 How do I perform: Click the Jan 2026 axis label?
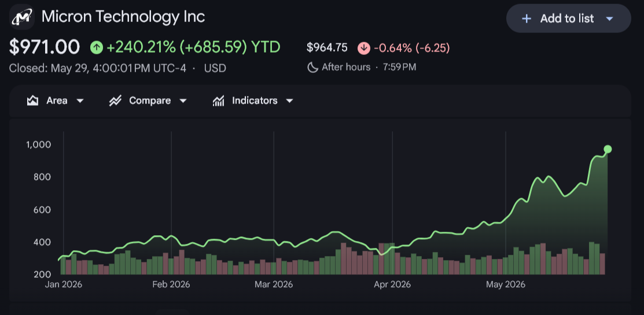click(63, 284)
